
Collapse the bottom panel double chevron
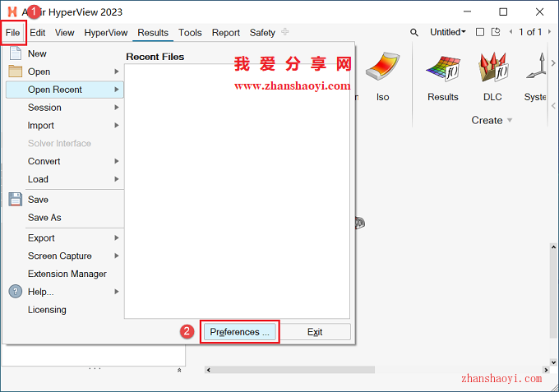tap(179, 371)
